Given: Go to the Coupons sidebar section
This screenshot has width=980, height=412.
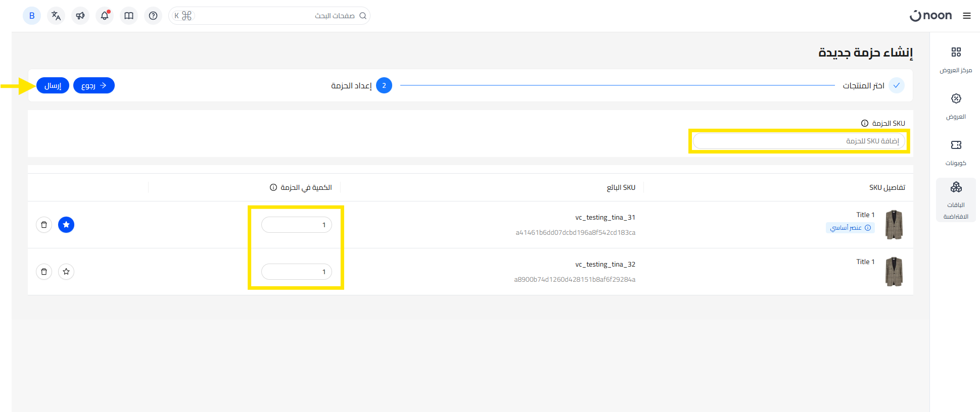Looking at the screenshot, I should click(956, 152).
